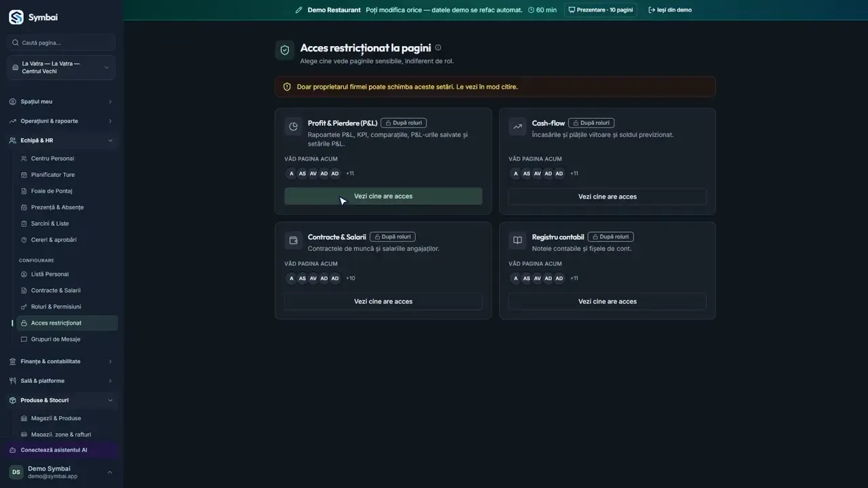The image size is (868, 488).
Task: Collapse the Echipă & HR section
Action: click(x=61, y=140)
